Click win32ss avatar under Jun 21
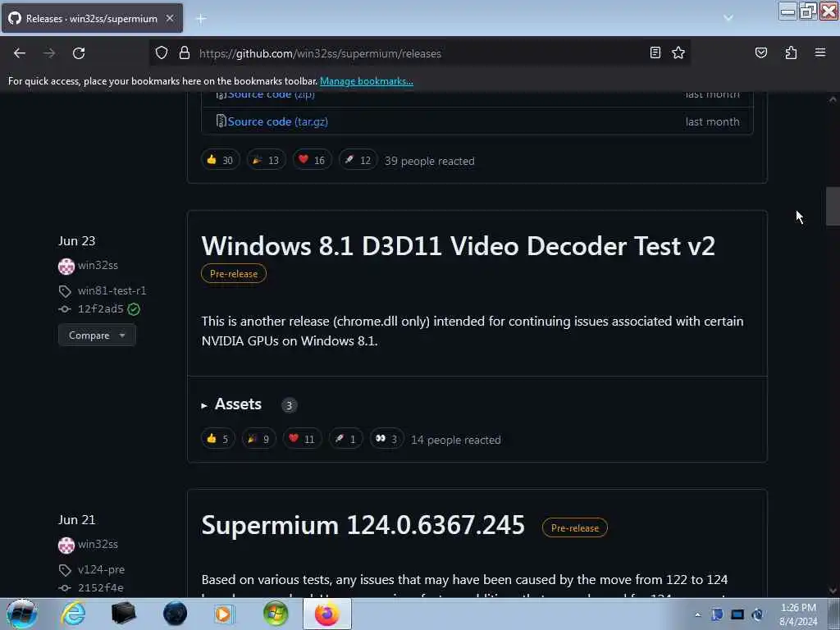 (x=66, y=545)
